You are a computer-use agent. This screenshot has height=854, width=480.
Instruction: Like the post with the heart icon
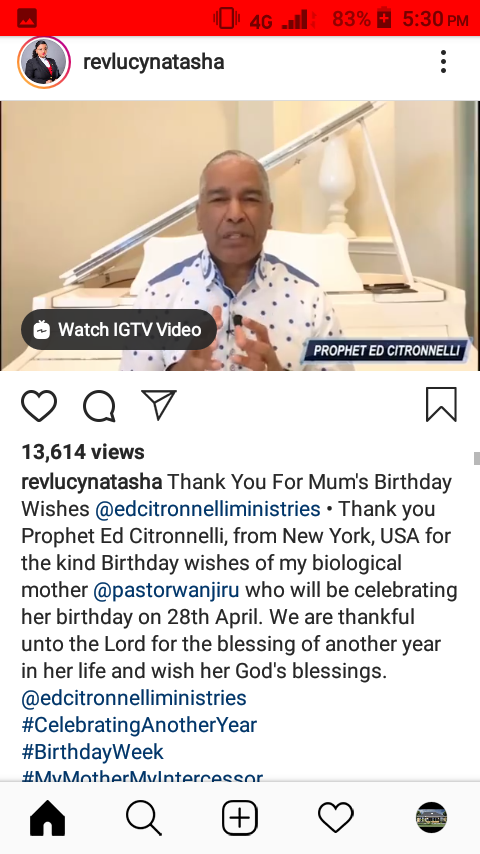click(x=39, y=406)
